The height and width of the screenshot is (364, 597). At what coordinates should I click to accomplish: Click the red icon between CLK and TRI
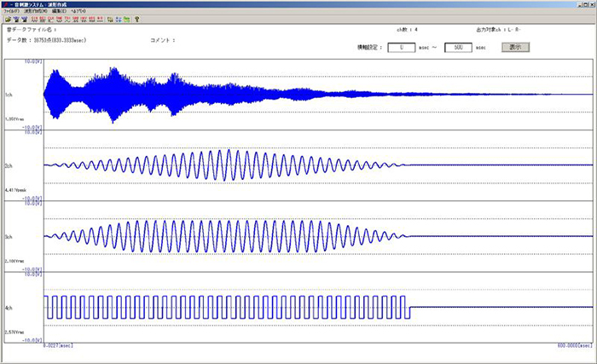click(x=59, y=19)
